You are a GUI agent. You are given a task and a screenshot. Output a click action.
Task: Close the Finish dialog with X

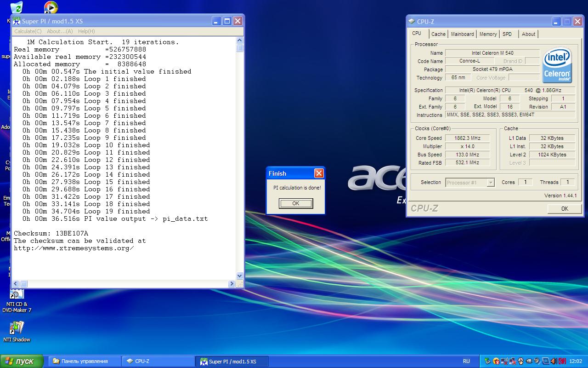point(319,173)
